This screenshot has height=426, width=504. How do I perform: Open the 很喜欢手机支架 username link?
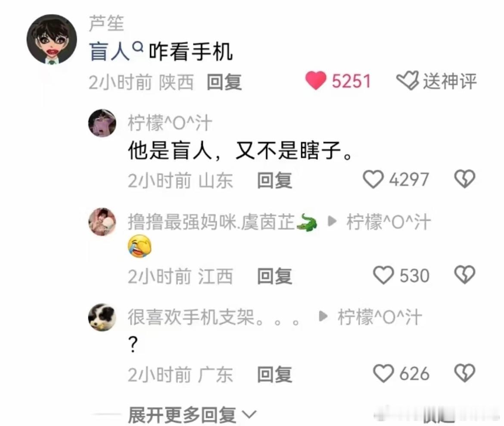[214, 317]
